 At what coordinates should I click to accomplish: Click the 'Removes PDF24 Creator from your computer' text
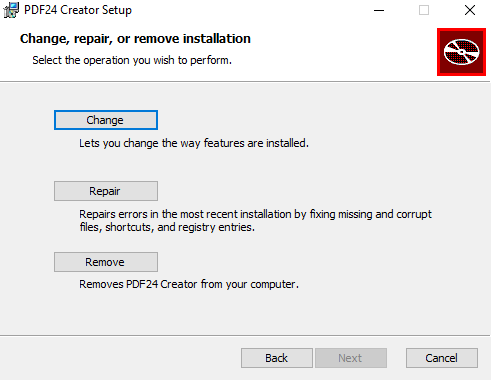point(189,284)
